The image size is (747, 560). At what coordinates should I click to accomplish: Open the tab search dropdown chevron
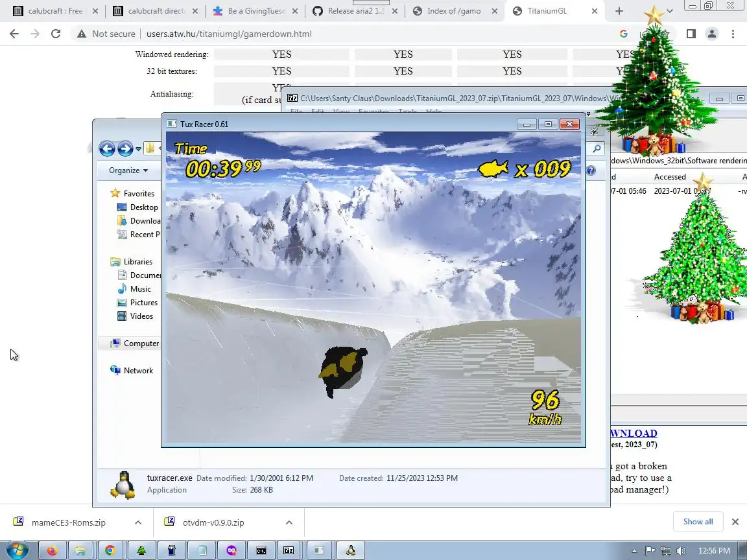point(669,11)
